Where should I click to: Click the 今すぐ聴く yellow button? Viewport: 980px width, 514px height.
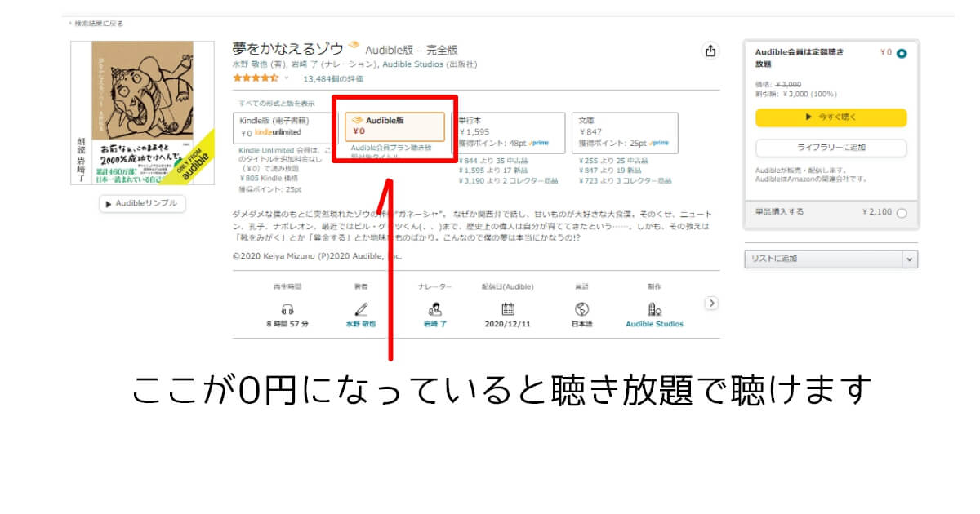(831, 117)
